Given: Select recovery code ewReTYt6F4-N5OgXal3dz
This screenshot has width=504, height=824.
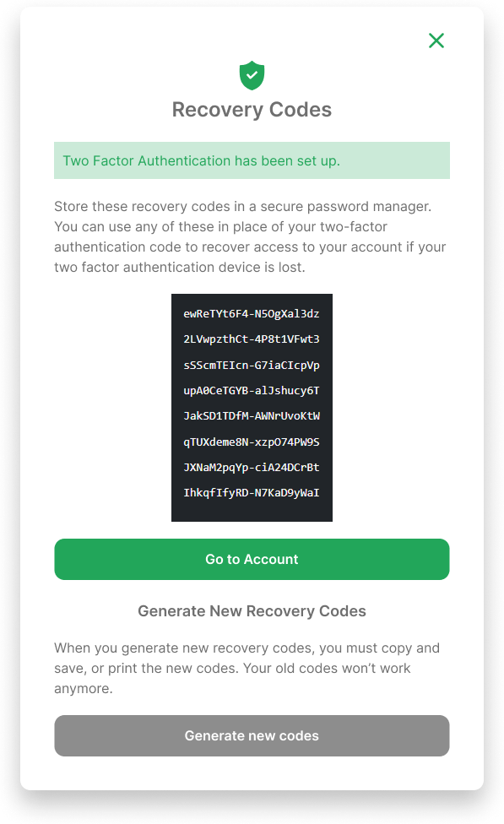Looking at the screenshot, I should coord(251,313).
